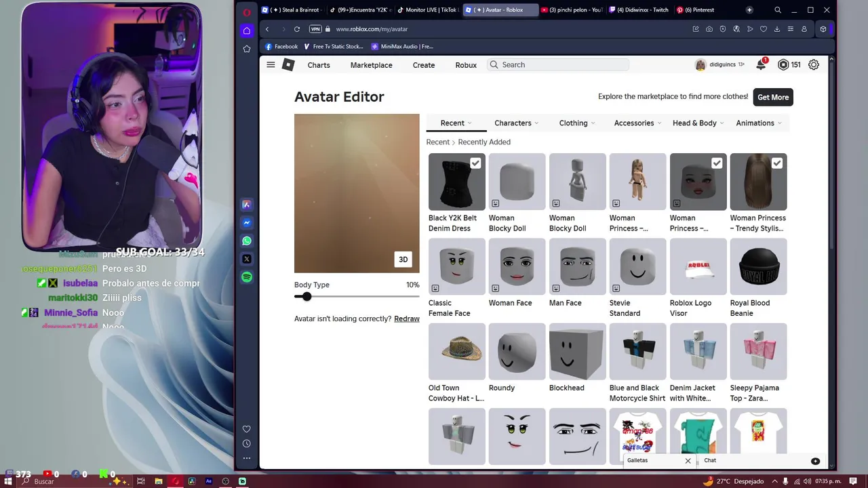Switch to Monitor LIVE TikTok tab
The height and width of the screenshot is (488, 868).
pyautogui.click(x=428, y=10)
